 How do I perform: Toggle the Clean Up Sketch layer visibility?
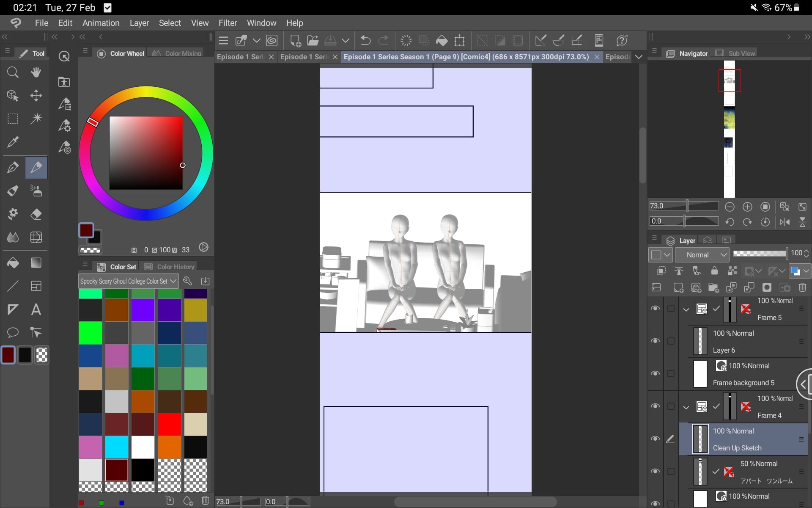[655, 439]
